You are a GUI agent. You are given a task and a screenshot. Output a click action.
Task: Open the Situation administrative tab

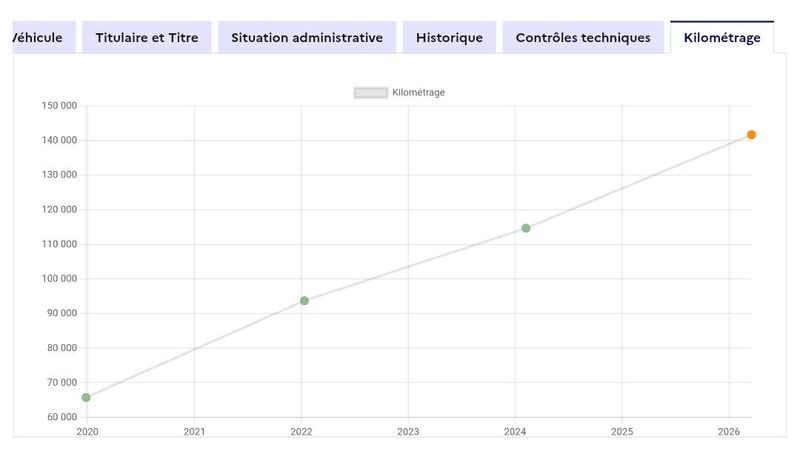point(307,37)
